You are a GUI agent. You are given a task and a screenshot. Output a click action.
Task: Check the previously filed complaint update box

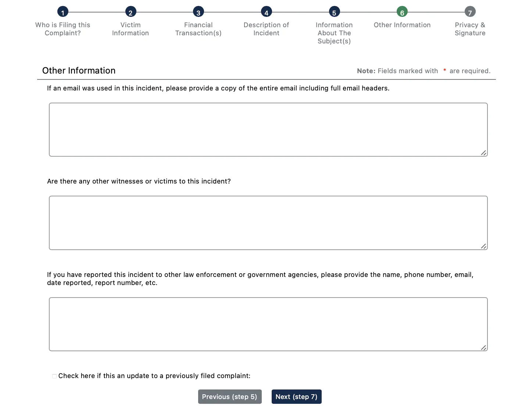[x=54, y=376]
